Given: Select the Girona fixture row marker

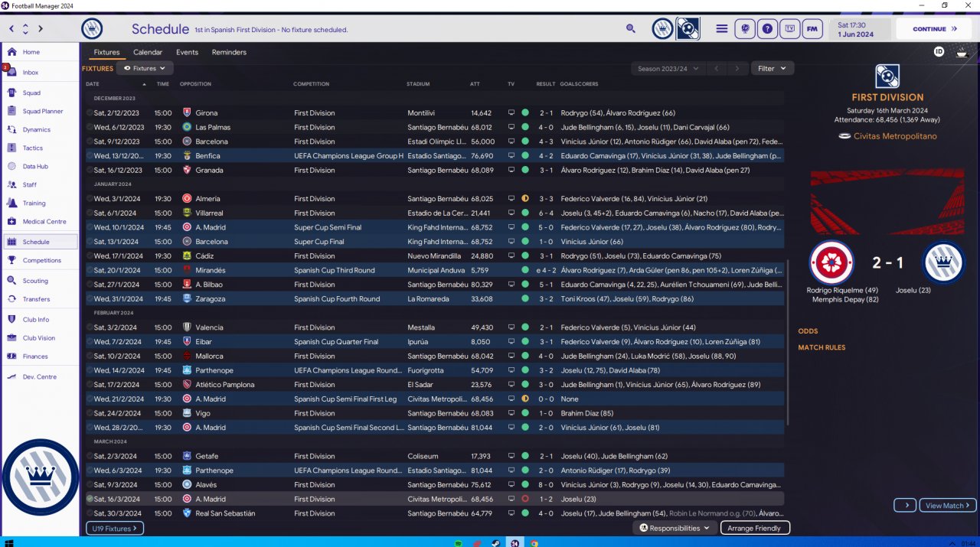Looking at the screenshot, I should coord(90,113).
